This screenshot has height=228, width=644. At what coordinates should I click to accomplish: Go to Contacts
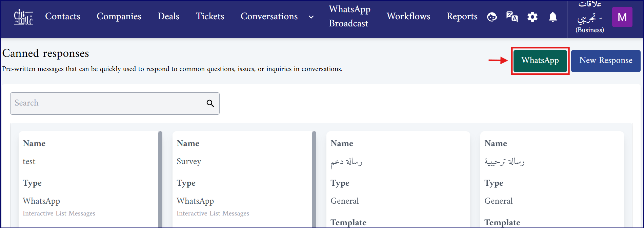click(x=63, y=16)
